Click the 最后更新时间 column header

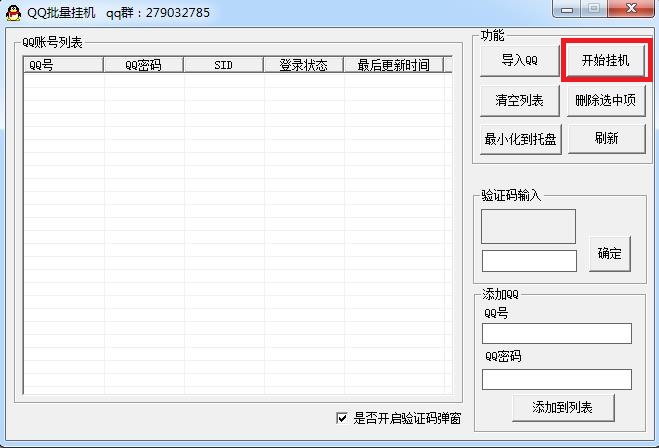pyautogui.click(x=394, y=65)
